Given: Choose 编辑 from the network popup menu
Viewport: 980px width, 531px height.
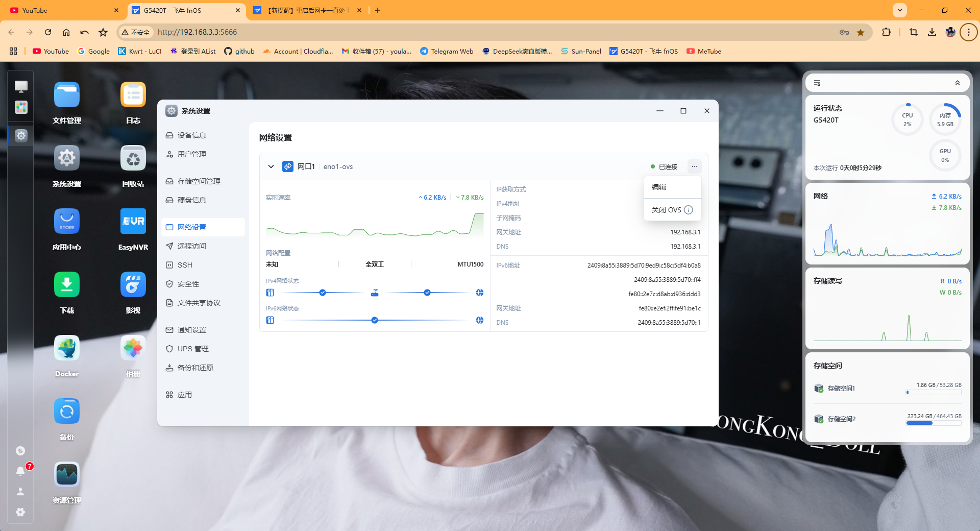Looking at the screenshot, I should [x=673, y=187].
